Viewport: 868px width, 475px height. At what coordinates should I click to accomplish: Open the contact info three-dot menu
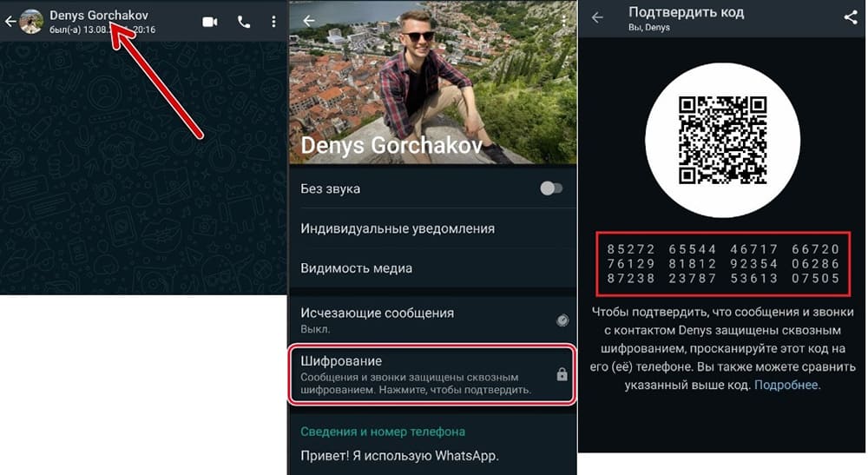coord(564,21)
